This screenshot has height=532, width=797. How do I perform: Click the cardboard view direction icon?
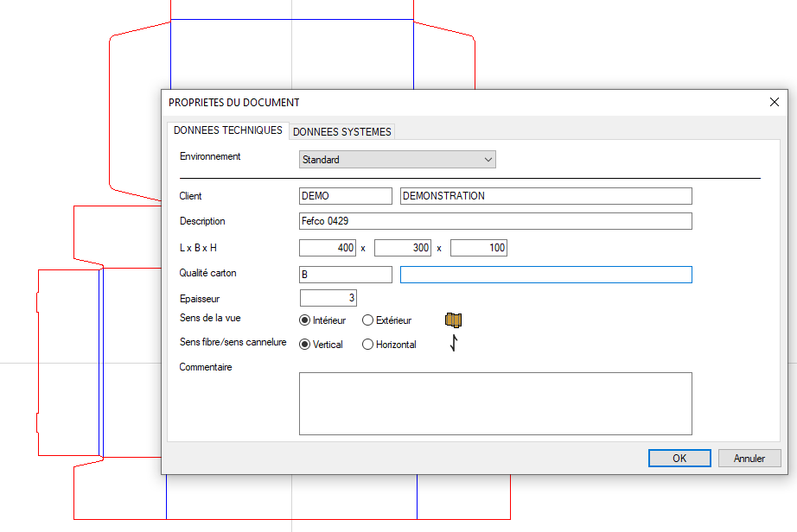(x=453, y=320)
